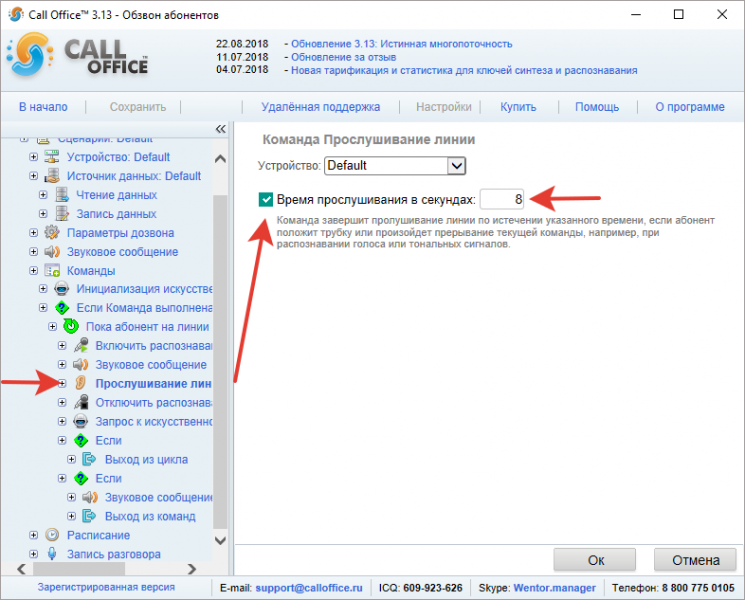The image size is (745, 600).
Task: Click the tree scroll right arrow
Action: coord(191,569)
